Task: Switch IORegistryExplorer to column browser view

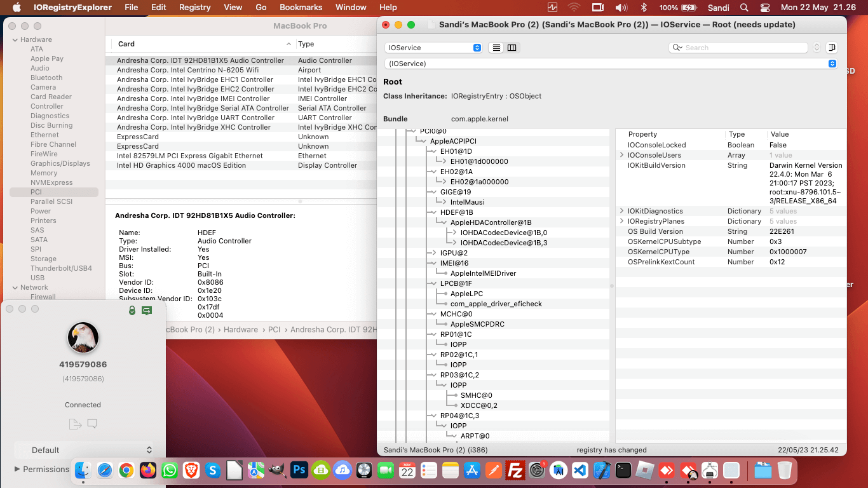Action: [x=512, y=48]
